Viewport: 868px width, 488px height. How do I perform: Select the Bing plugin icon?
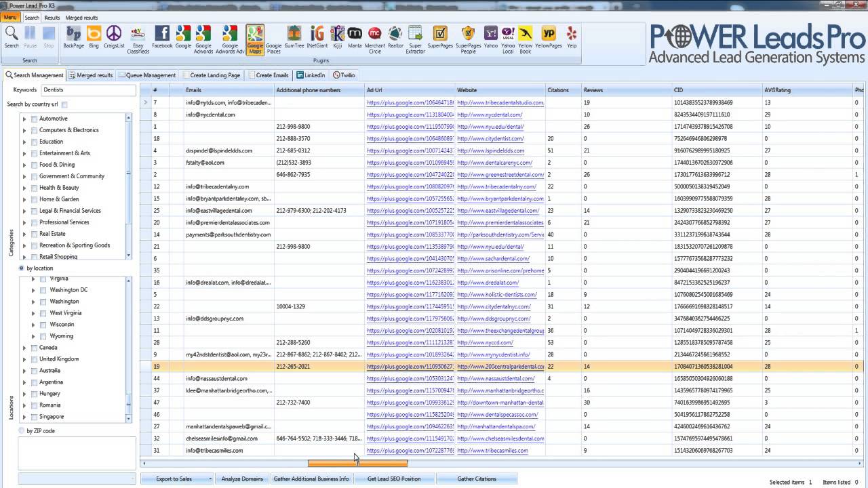coord(94,37)
